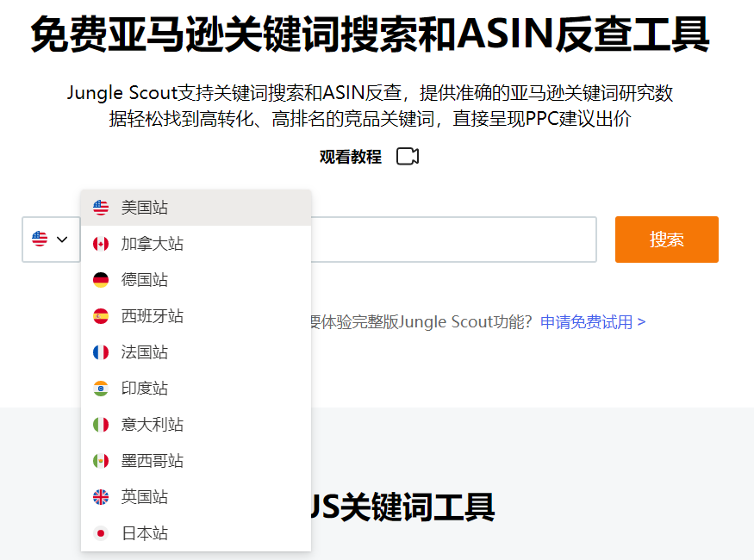The width and height of the screenshot is (754, 560).
Task: Select 日本站 option text
Action: pos(145,533)
